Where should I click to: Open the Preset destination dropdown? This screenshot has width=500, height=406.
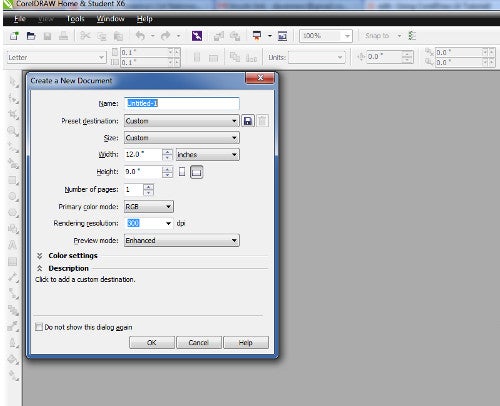tap(182, 121)
